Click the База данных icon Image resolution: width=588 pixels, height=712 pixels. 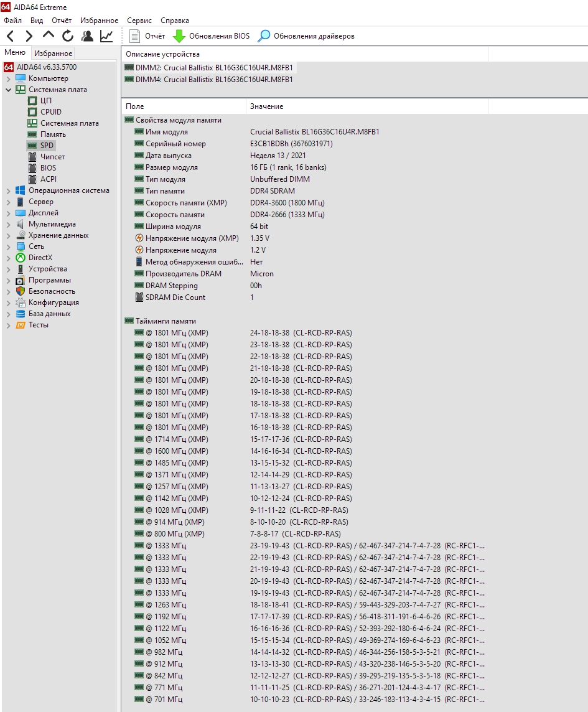click(x=21, y=314)
